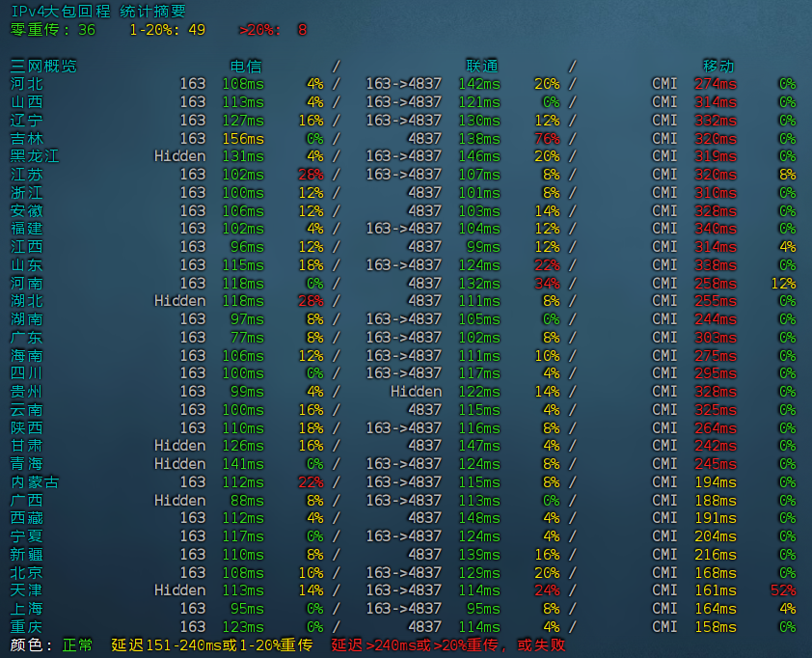This screenshot has height=658, width=812.
Task: Click 天津 mobile retransmit value "52%"
Action: coord(783,590)
